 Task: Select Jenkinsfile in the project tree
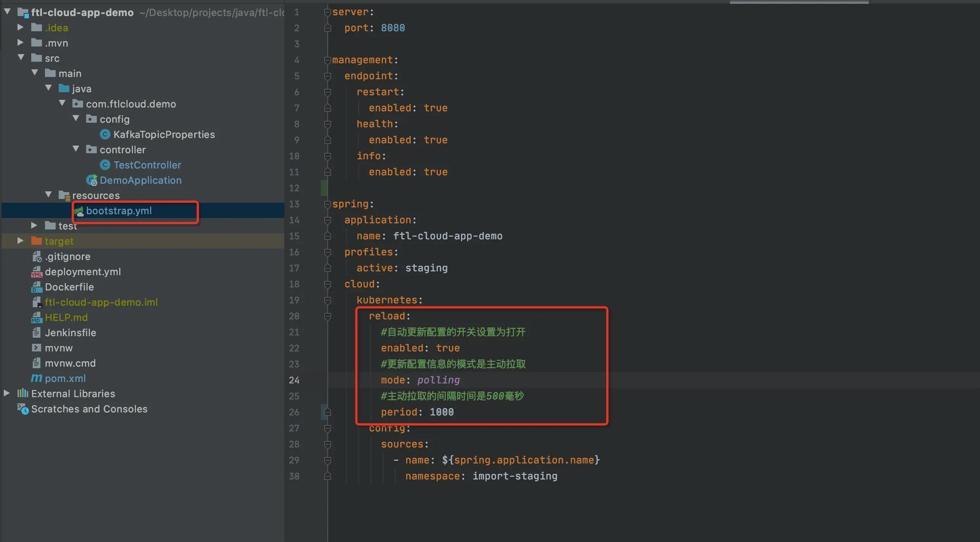pyautogui.click(x=70, y=332)
